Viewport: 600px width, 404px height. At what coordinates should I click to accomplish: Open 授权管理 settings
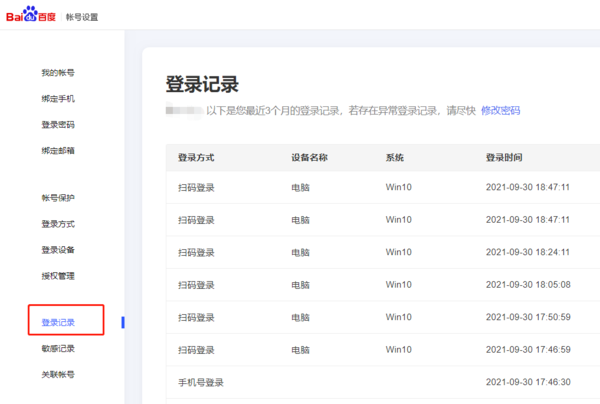(x=58, y=276)
